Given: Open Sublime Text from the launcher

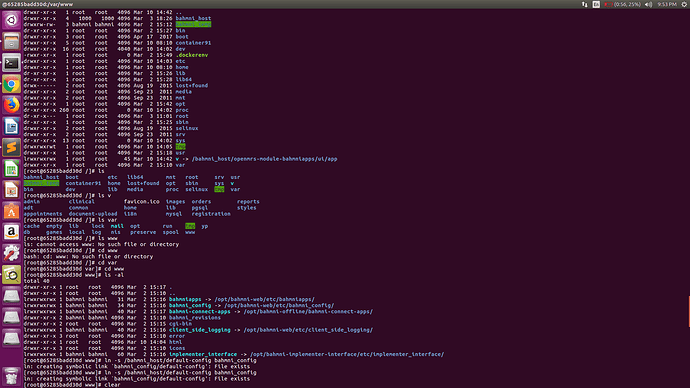Looking at the screenshot, I should click(x=11, y=147).
